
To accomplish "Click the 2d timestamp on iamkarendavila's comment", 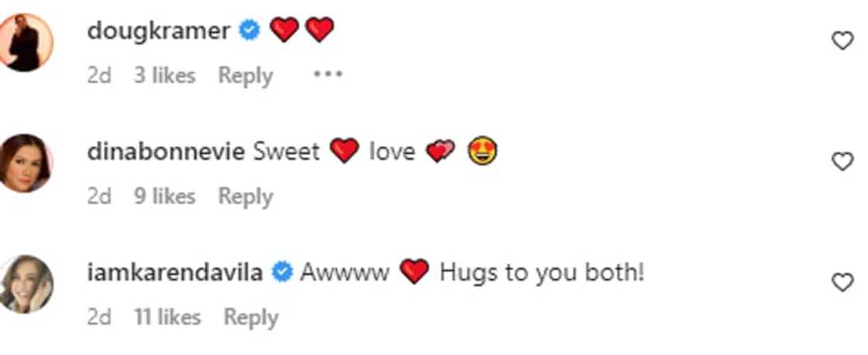I will [99, 317].
